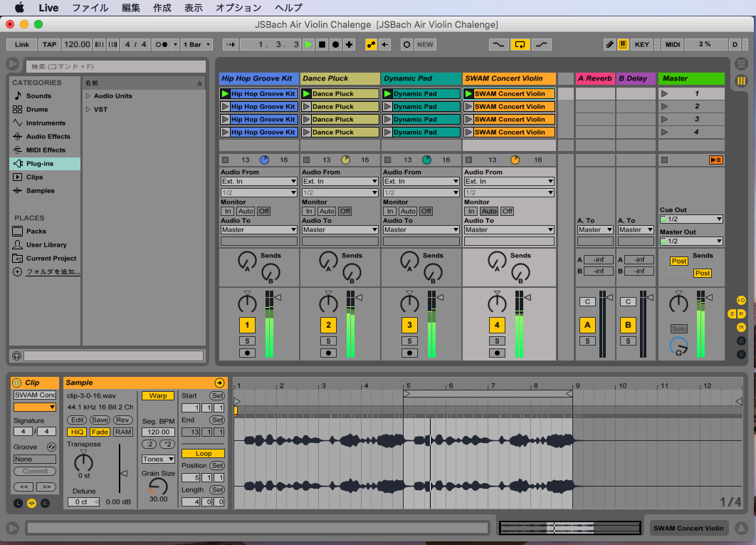Open the ヘルプ menu

288,8
